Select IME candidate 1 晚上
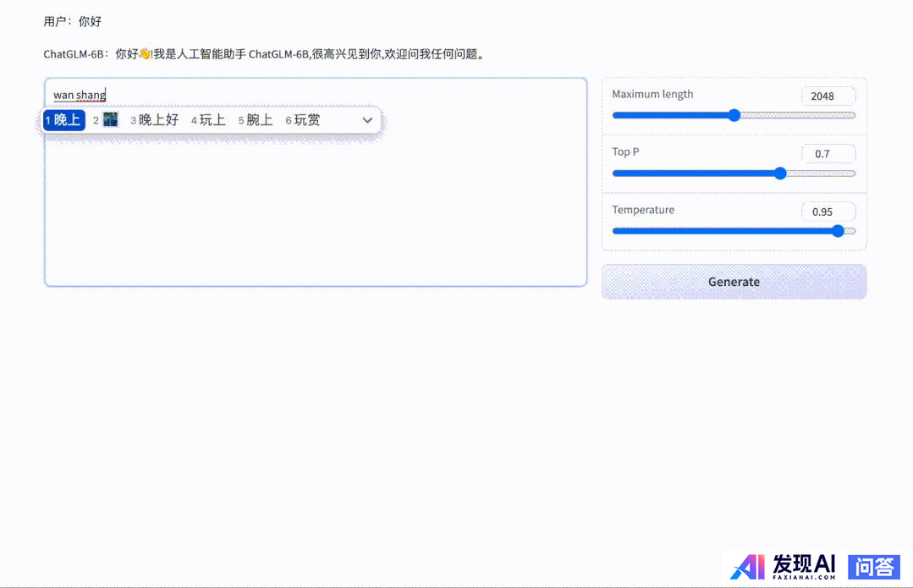 64,120
